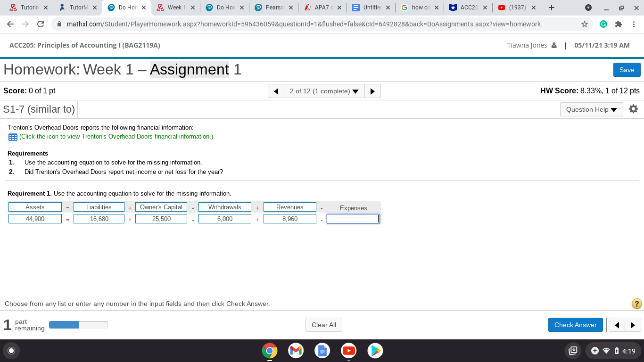Launch YouTube from the shelf
Screen dimensions: 644x362
[348, 351]
